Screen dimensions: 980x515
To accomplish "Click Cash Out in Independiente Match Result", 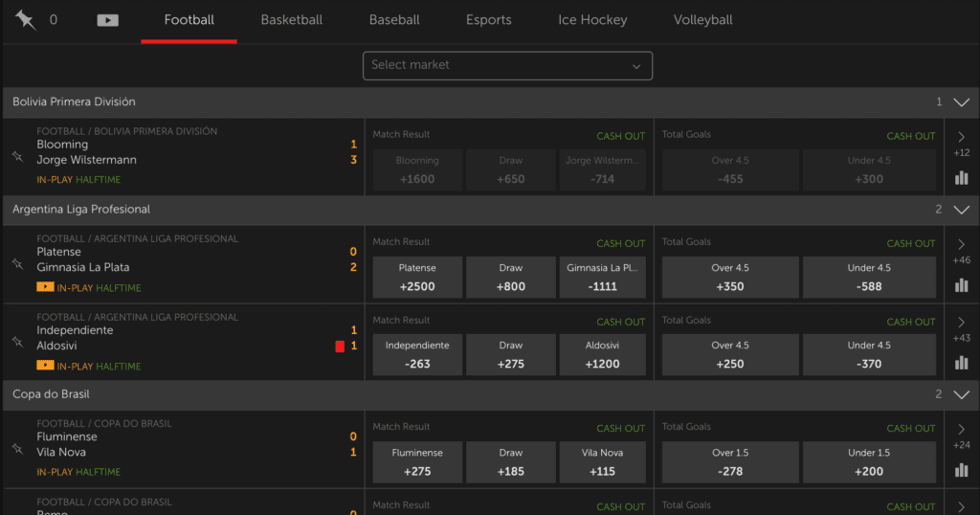I will click(x=620, y=322).
